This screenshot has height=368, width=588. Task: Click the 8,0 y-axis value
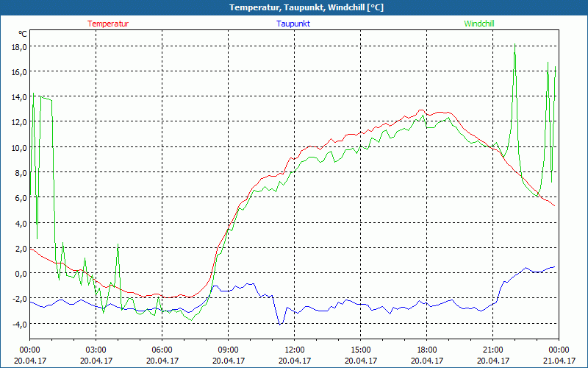[21, 173]
